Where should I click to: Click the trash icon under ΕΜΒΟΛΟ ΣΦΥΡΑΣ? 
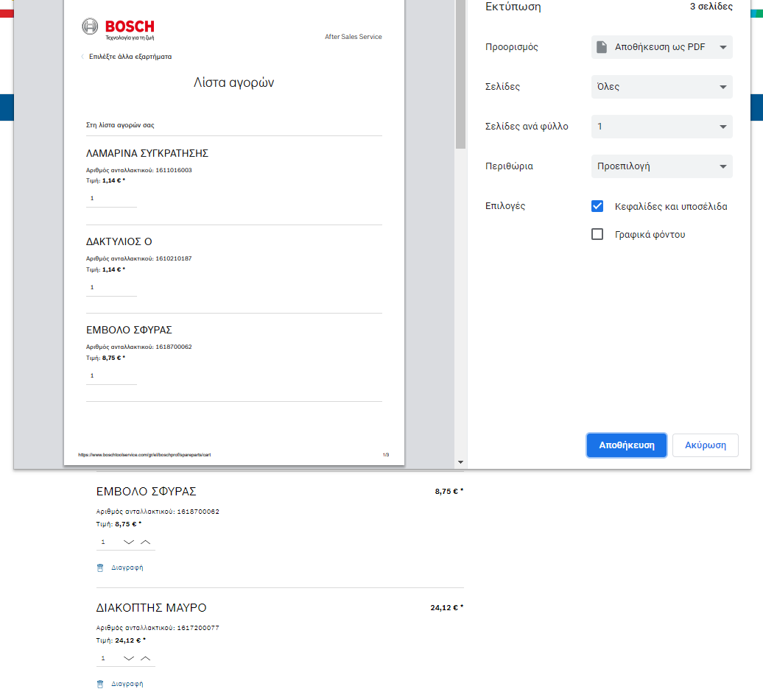(x=100, y=568)
